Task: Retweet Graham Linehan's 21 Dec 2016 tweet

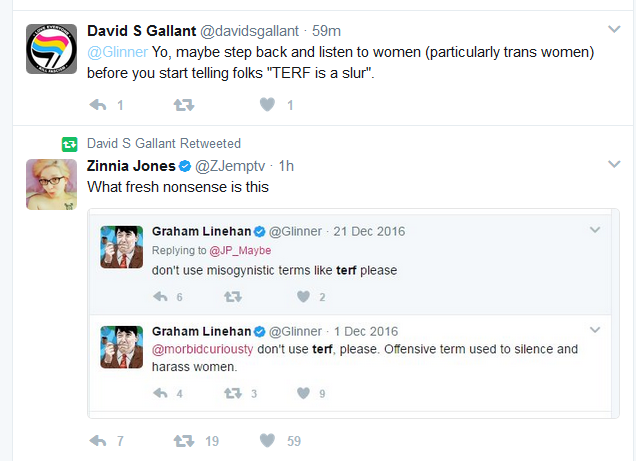Action: (x=233, y=297)
